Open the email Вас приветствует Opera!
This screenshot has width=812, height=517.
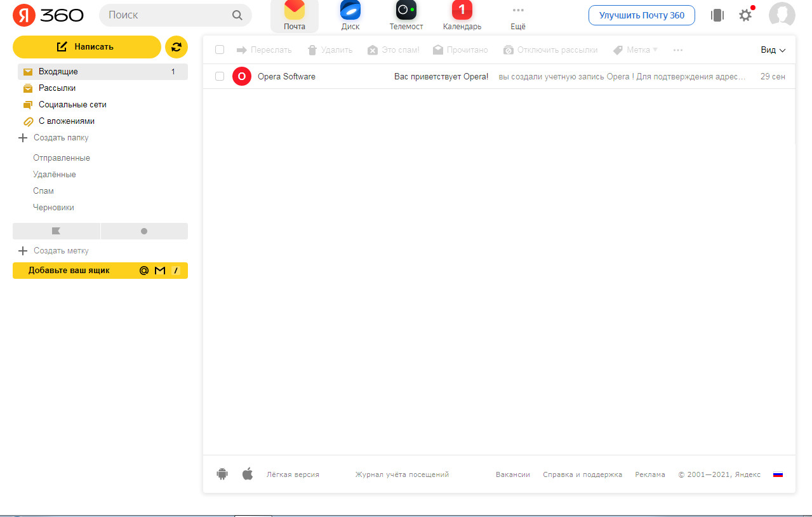441,77
